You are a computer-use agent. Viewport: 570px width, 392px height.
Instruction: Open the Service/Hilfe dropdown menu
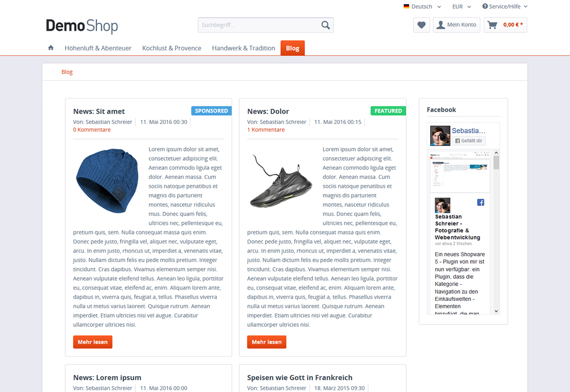tap(504, 6)
